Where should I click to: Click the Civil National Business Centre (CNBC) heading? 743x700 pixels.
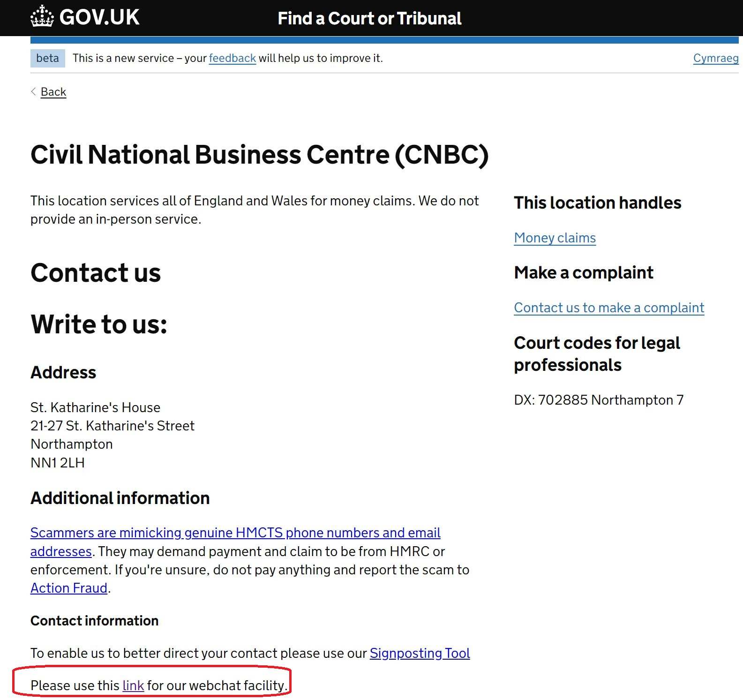(x=260, y=155)
